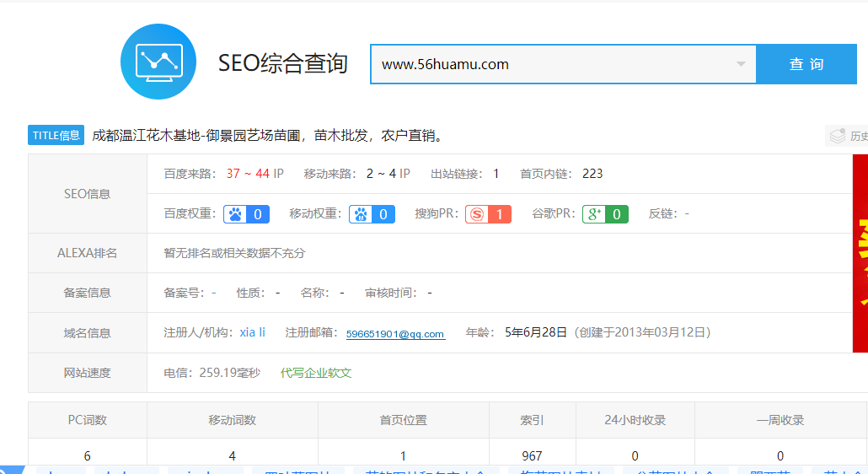
Task: Click the mobile weight paw badge
Action: 372,214
